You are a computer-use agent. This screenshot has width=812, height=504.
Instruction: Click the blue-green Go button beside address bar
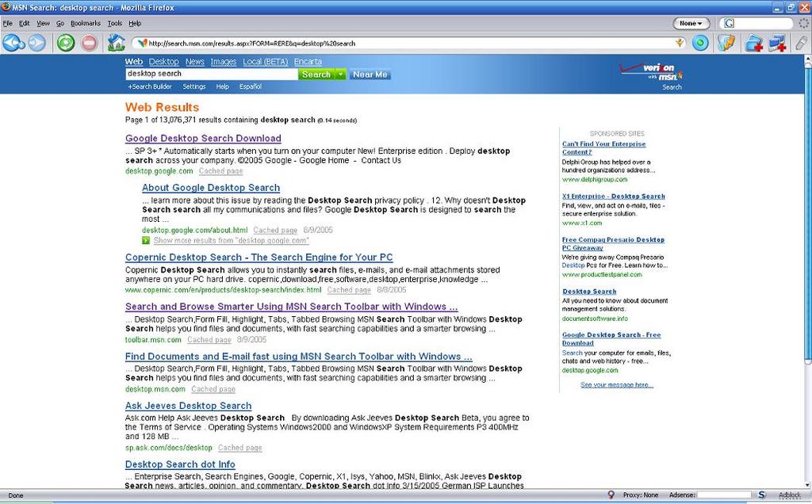pos(700,43)
